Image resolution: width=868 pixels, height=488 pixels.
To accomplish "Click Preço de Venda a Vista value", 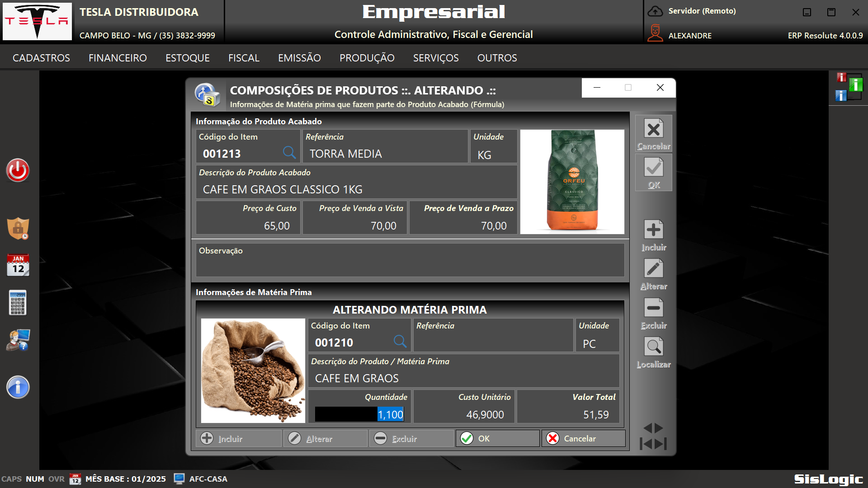I will pyautogui.click(x=383, y=225).
